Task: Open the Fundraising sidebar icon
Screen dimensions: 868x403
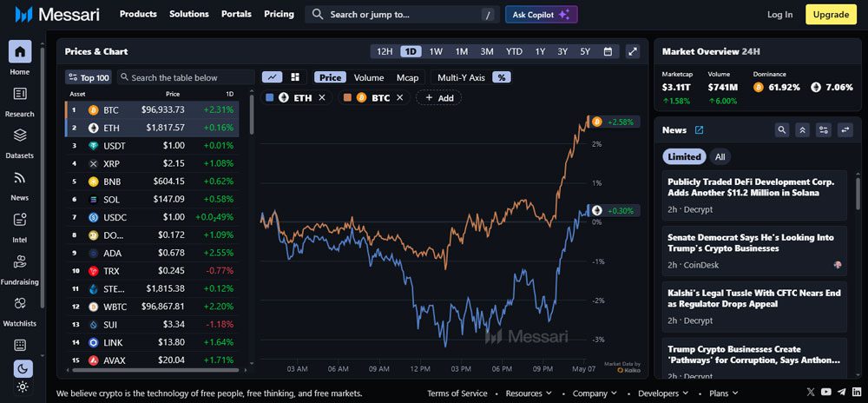Action: tap(20, 261)
